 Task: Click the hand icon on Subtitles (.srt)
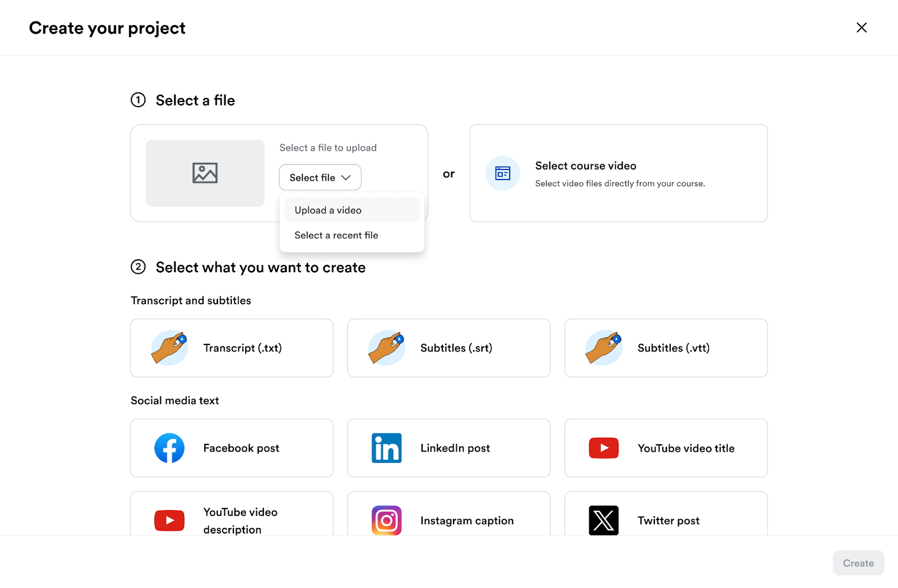[387, 348]
